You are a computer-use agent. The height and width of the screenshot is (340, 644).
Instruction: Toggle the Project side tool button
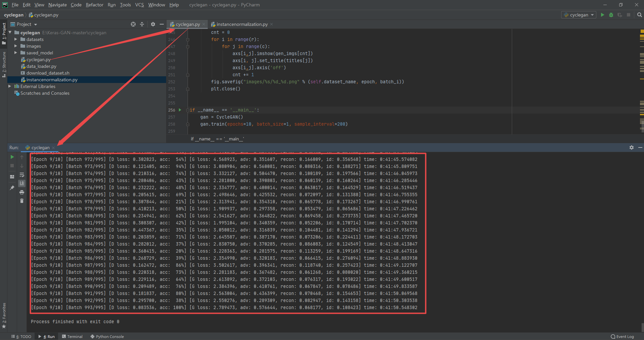click(4, 34)
